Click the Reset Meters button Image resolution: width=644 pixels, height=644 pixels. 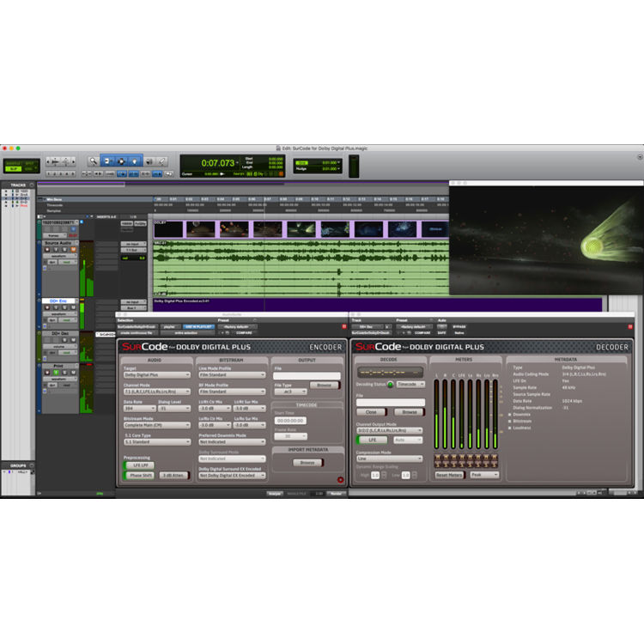pyautogui.click(x=449, y=475)
